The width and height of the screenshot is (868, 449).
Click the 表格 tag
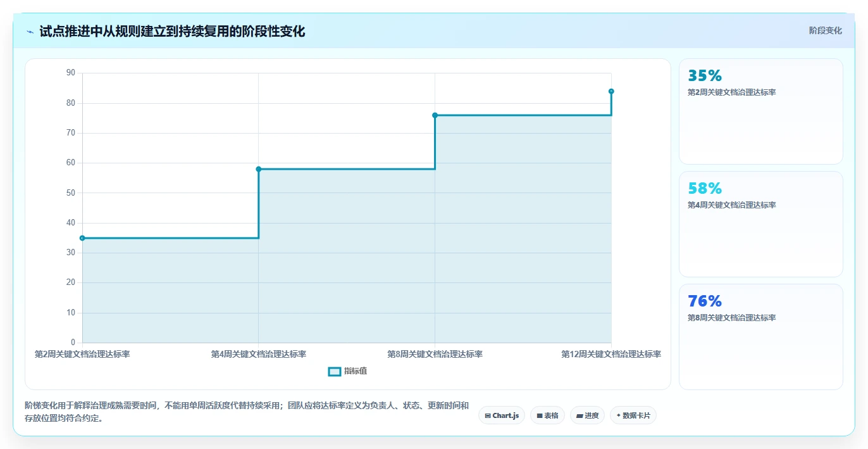click(x=547, y=415)
